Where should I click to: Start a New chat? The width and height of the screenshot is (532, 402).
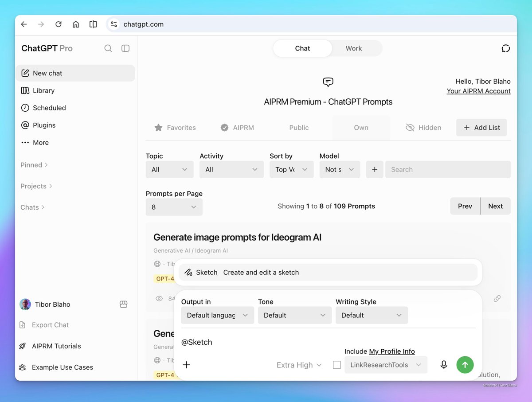[75, 73]
